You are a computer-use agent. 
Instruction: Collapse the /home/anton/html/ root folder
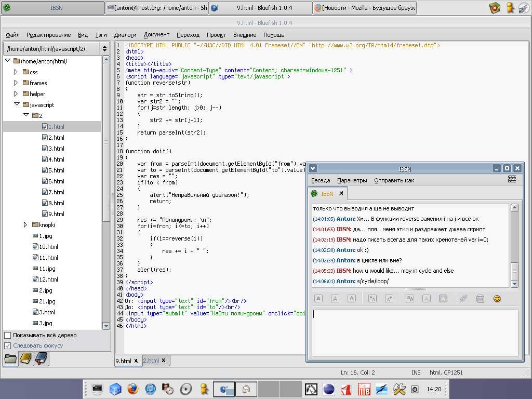(7, 61)
